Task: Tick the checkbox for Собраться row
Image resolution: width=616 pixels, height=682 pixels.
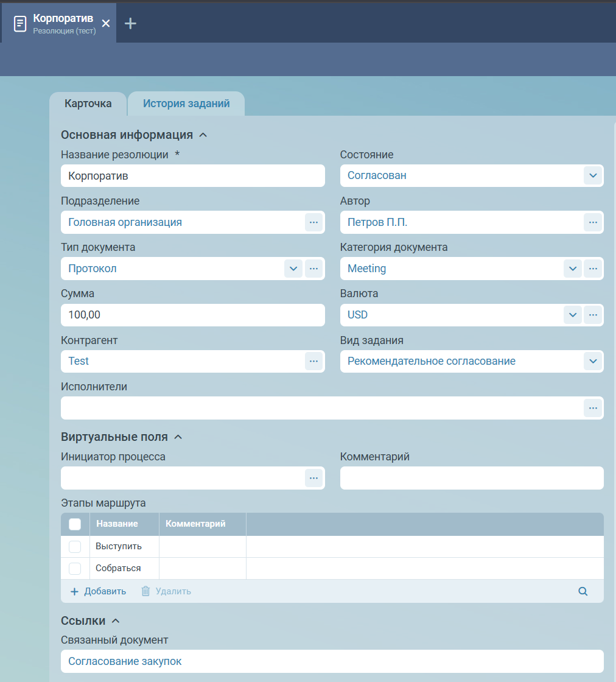Action: click(x=75, y=569)
